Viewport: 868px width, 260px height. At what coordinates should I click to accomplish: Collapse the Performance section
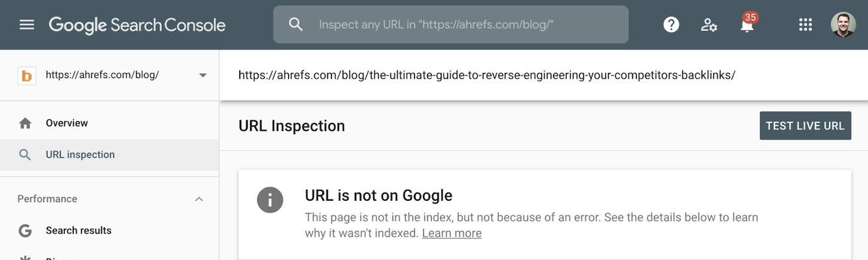[x=199, y=199]
